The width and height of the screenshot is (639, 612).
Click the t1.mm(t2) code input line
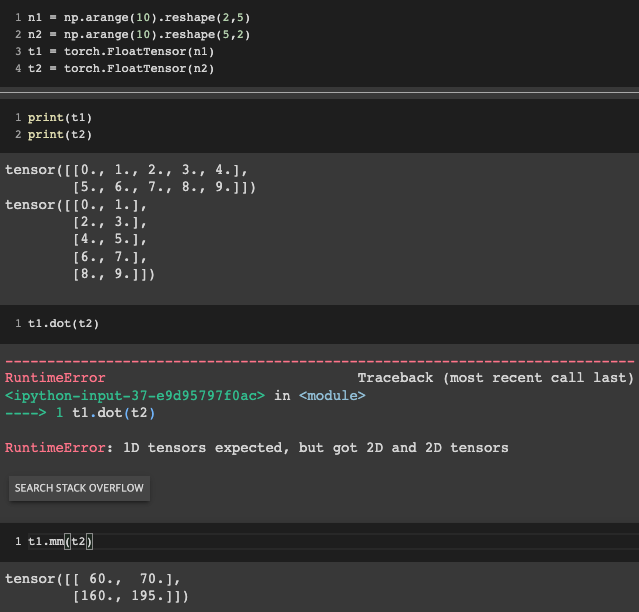point(60,541)
